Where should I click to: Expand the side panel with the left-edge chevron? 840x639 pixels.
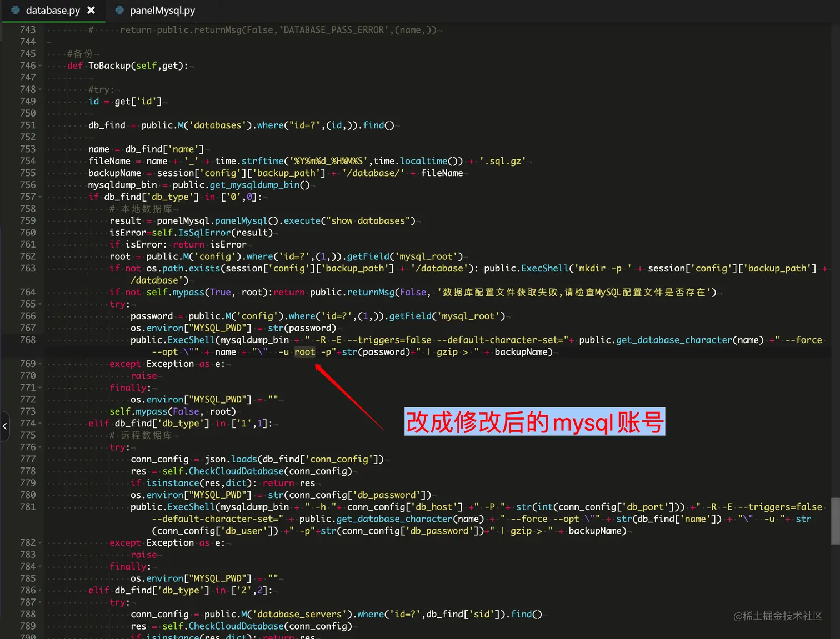tap(4, 426)
